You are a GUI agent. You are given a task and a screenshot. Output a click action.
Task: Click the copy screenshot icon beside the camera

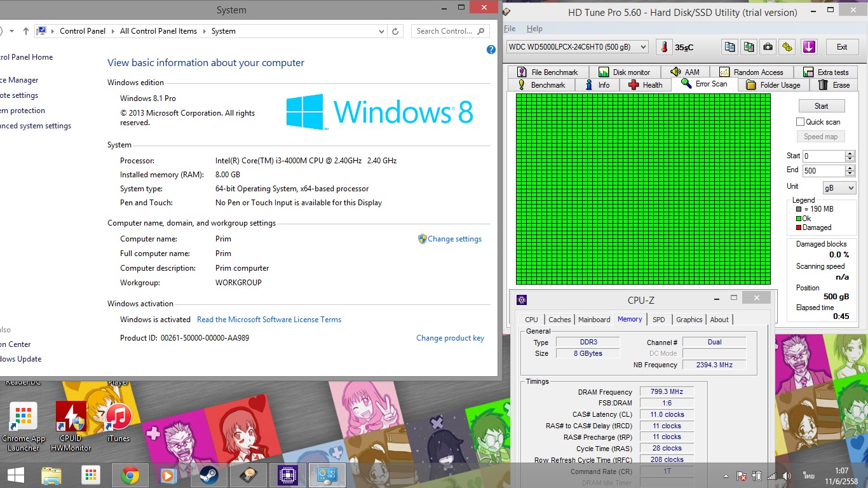[749, 47]
